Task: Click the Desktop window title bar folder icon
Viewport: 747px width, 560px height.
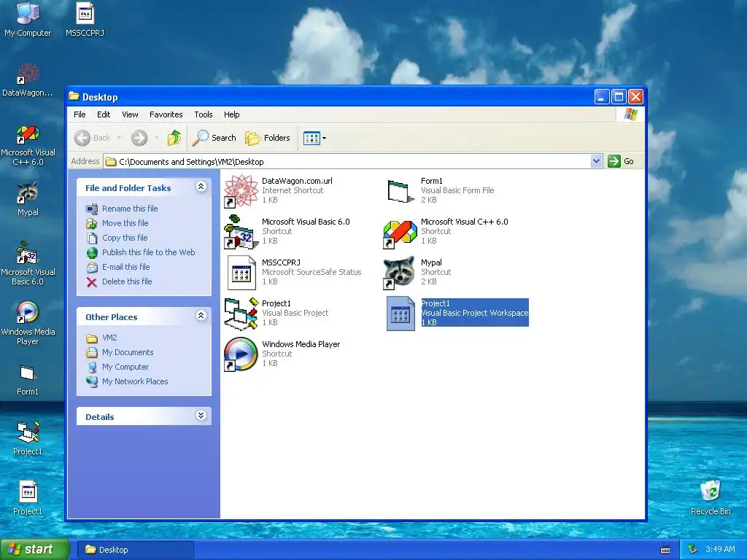Action: (74, 97)
